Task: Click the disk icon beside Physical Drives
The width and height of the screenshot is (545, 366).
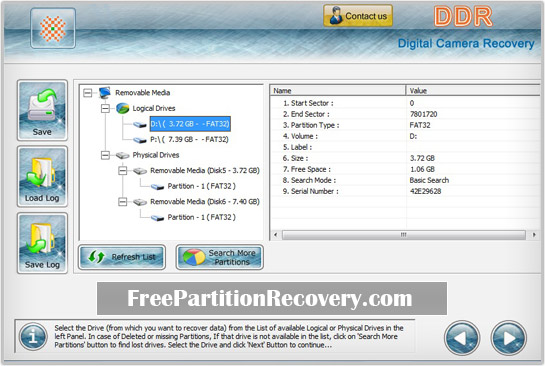Action: (122, 155)
